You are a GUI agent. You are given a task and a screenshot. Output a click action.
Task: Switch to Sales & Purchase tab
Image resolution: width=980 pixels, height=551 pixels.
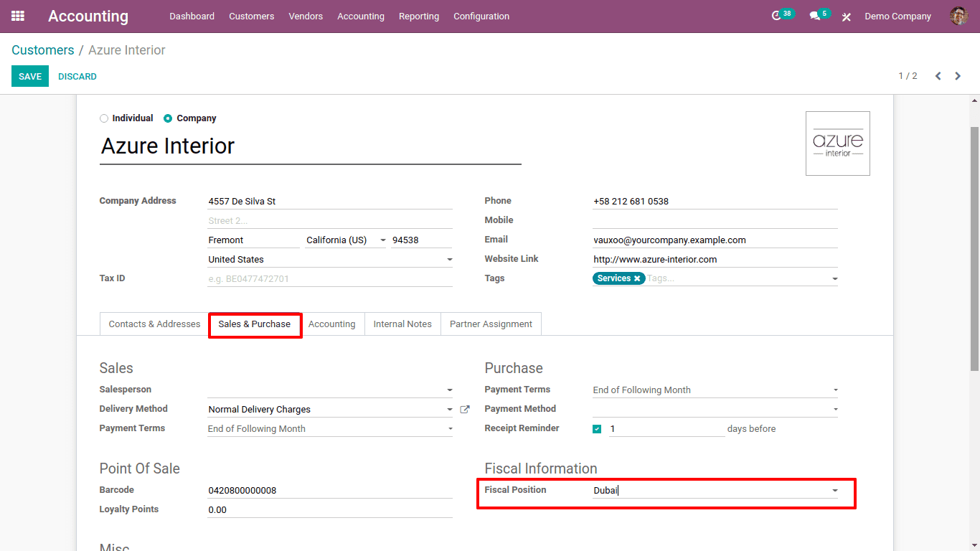[x=255, y=324]
